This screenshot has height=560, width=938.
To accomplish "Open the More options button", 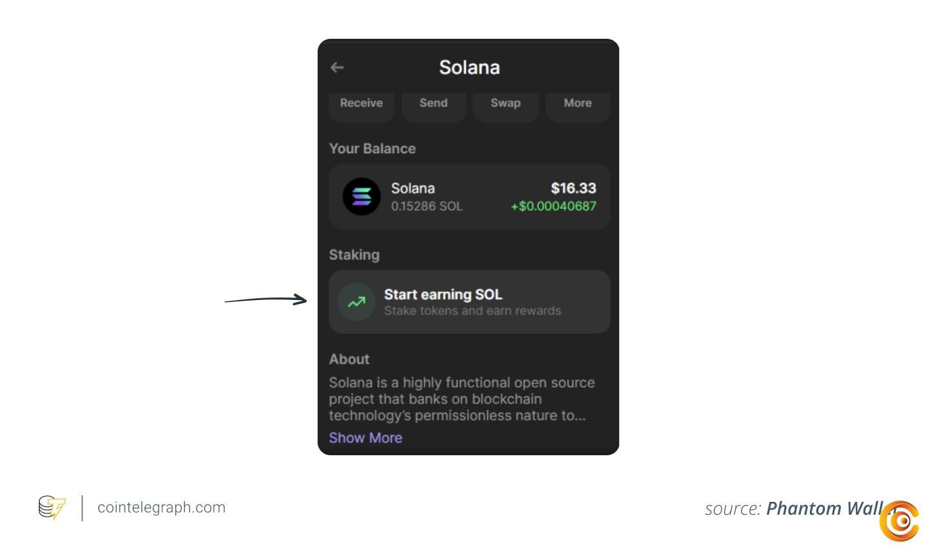I will tap(578, 107).
